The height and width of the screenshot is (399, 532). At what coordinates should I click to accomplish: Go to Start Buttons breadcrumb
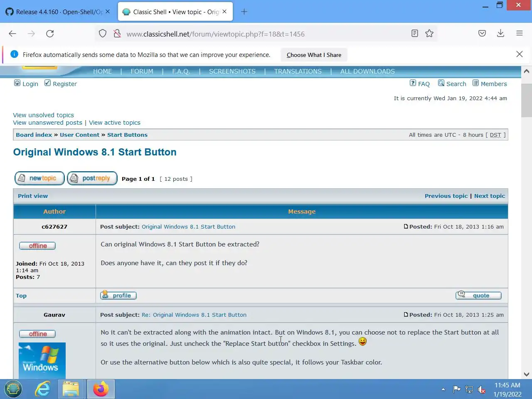point(127,135)
